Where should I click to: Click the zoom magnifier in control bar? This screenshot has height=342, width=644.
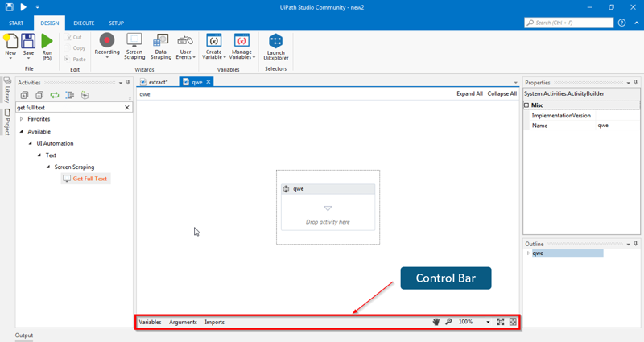click(448, 322)
